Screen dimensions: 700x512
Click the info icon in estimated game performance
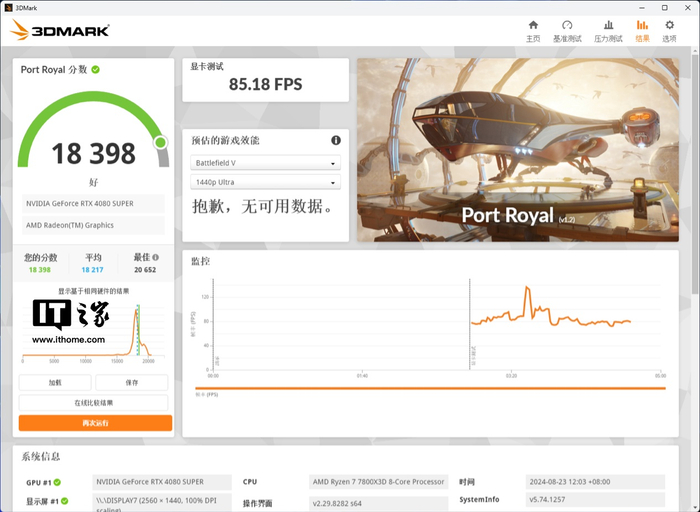coord(336,141)
